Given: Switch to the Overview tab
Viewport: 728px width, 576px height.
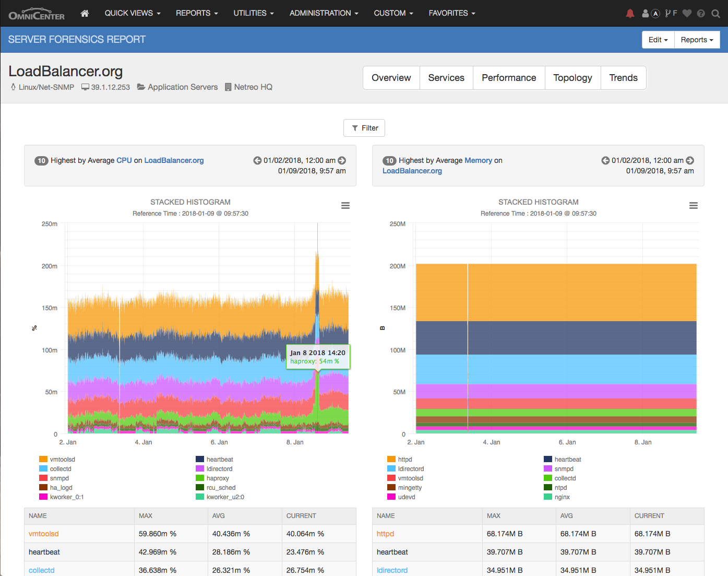Looking at the screenshot, I should point(391,78).
